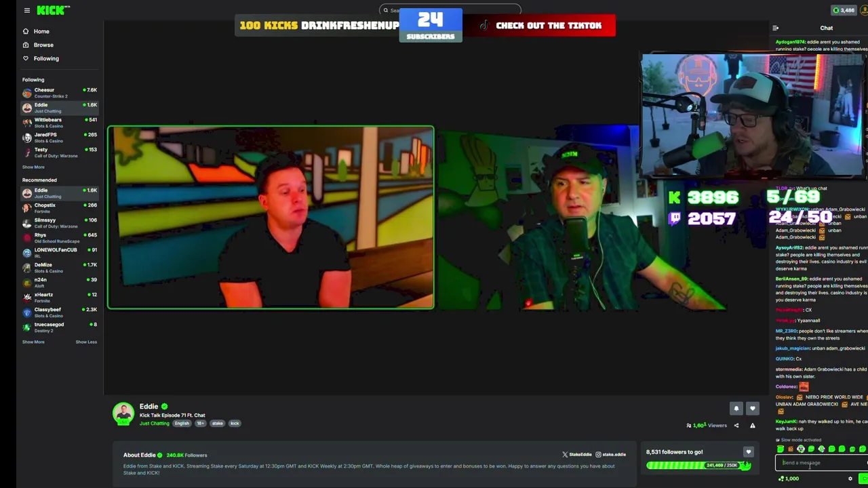
Task: Open Rhys Old School RuneScape channel
Action: (60, 238)
